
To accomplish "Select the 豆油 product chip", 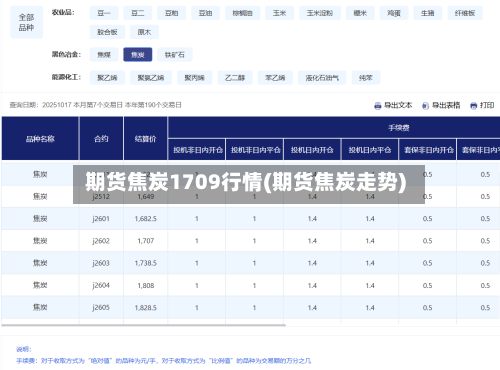I will [x=206, y=13].
